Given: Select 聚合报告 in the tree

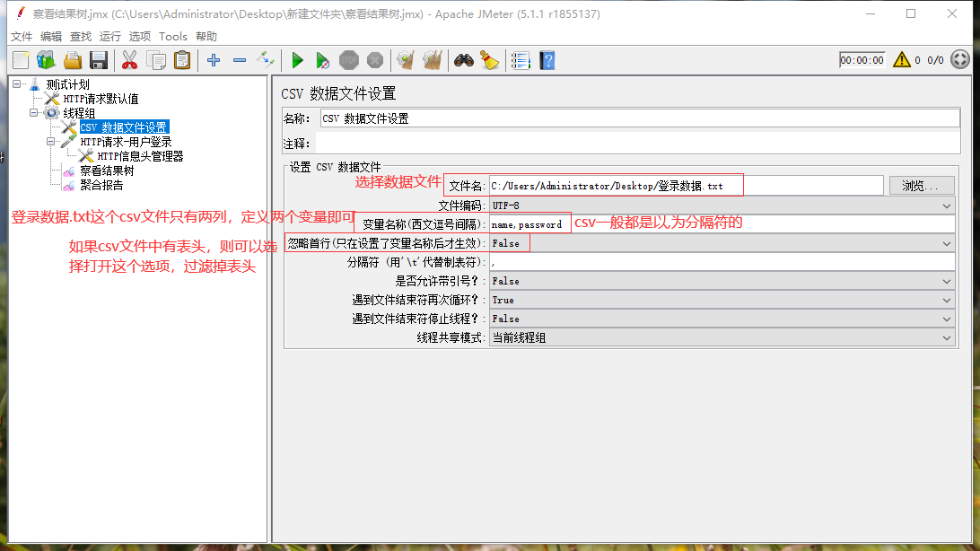Looking at the screenshot, I should 101,185.
